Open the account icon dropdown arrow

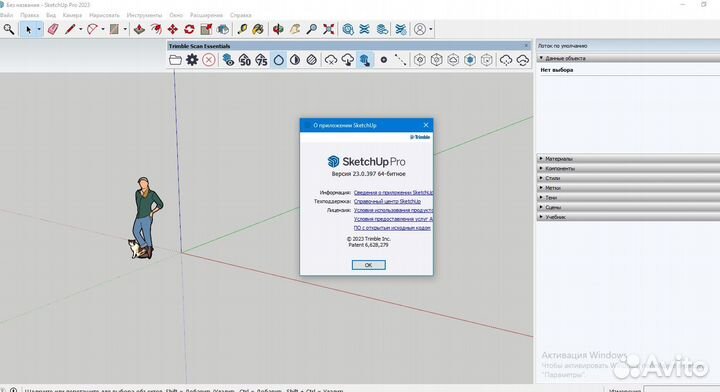[431, 29]
